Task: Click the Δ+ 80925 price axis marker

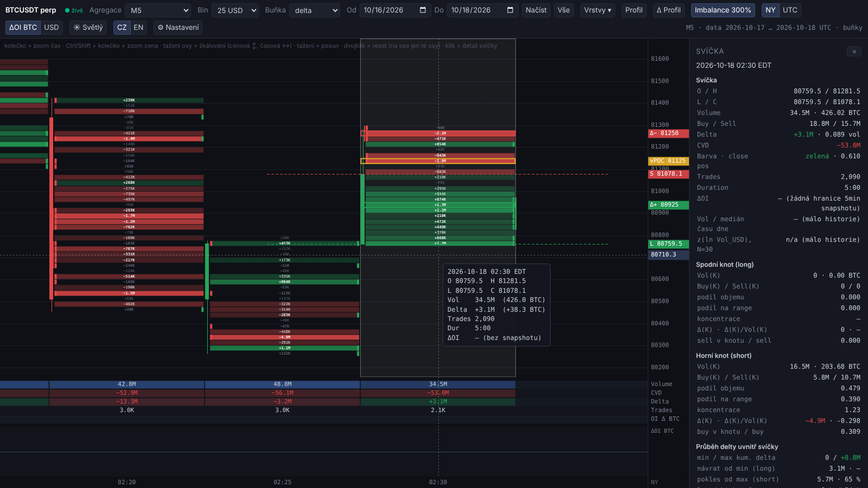Action: point(668,205)
